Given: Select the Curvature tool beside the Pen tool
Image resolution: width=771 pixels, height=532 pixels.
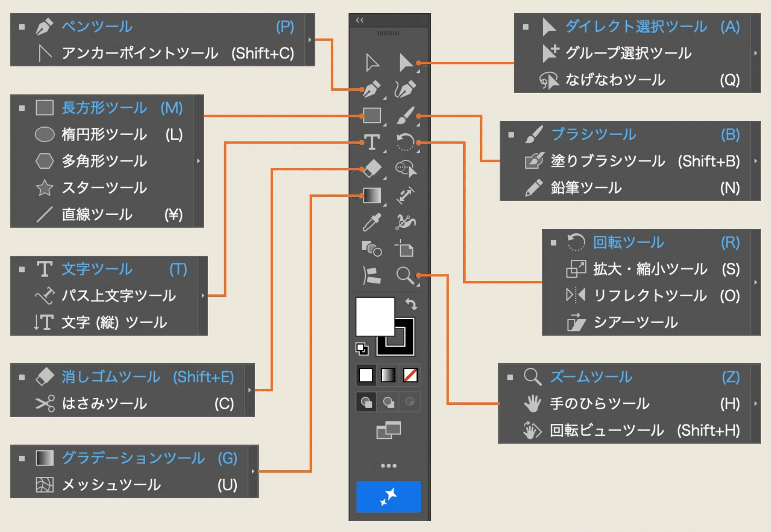Looking at the screenshot, I should (x=405, y=89).
